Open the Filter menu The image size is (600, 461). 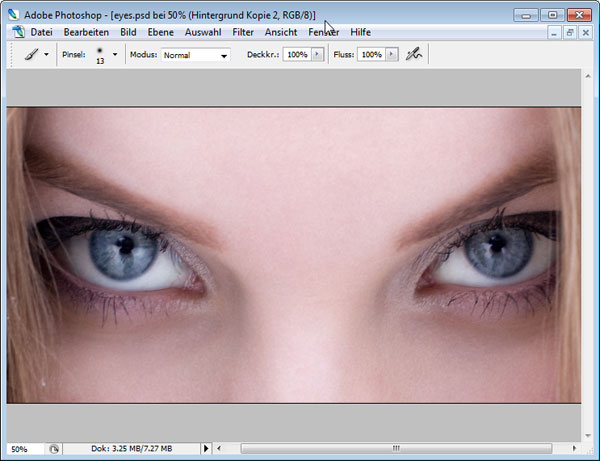243,32
